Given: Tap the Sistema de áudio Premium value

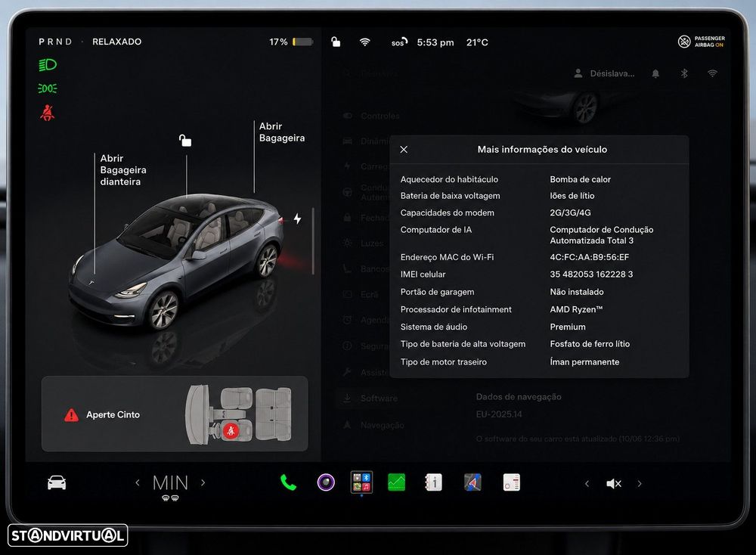Looking at the screenshot, I should 568,327.
